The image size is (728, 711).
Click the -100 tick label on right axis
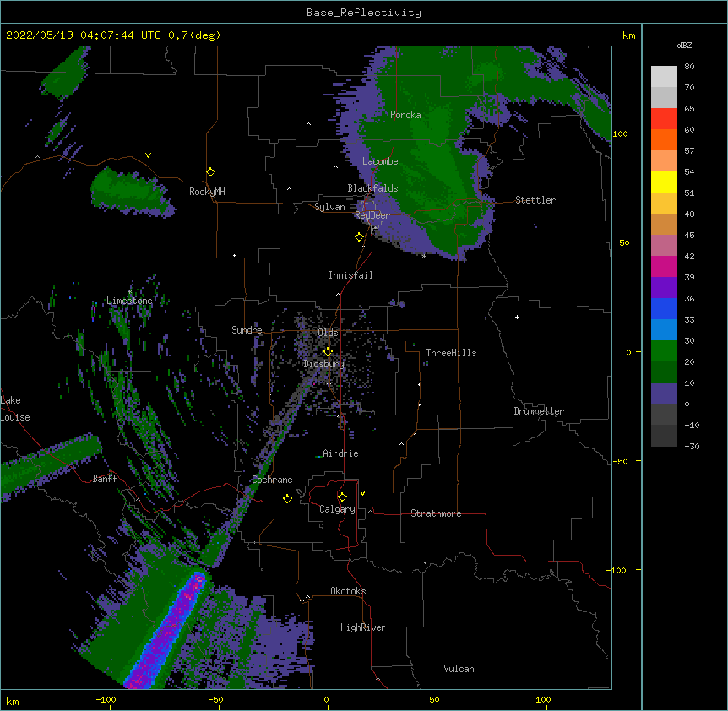click(617, 570)
